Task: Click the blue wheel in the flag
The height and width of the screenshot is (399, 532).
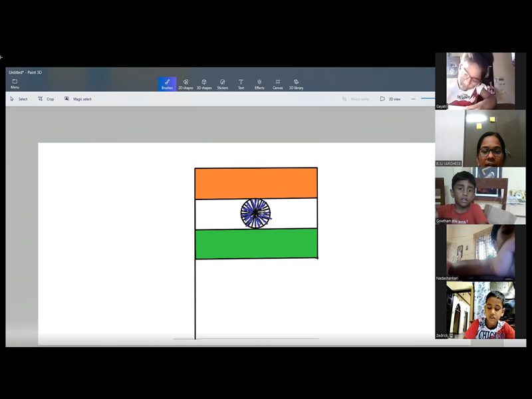Action: pyautogui.click(x=255, y=213)
